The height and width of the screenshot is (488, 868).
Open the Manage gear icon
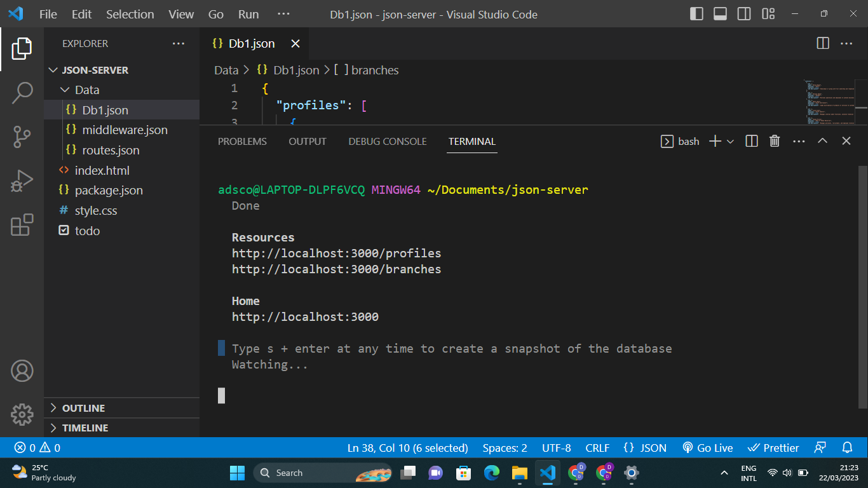click(22, 414)
